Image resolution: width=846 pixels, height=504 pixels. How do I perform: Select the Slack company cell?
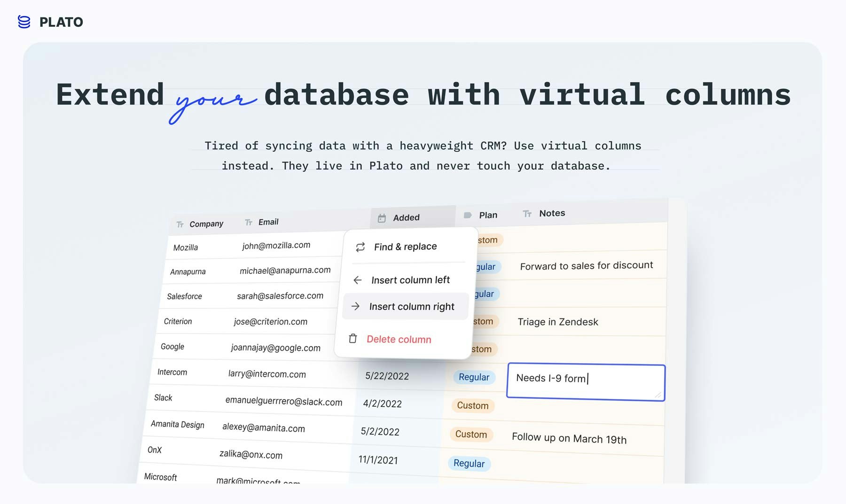click(x=163, y=398)
